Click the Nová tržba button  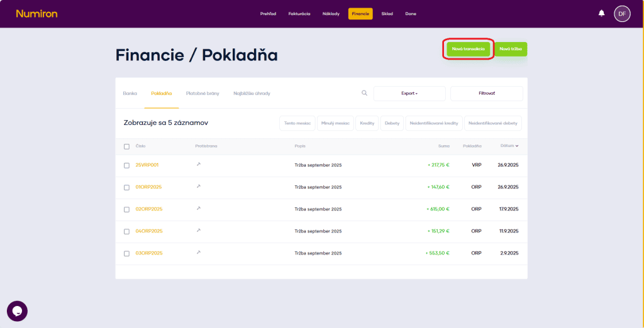coord(511,49)
